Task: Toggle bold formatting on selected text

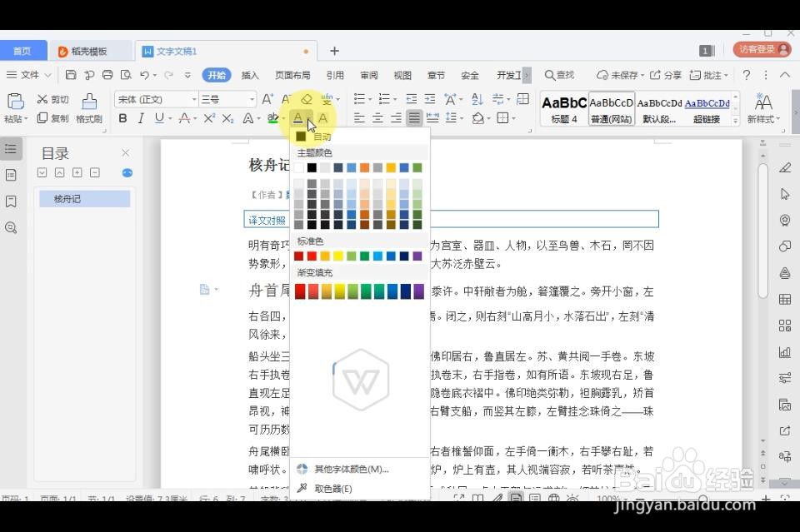Action: point(122,118)
